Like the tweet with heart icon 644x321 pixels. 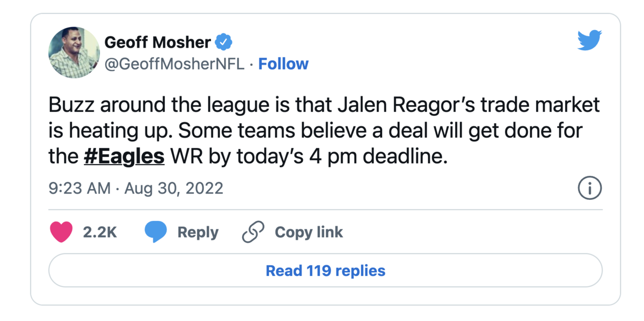pos(61,232)
